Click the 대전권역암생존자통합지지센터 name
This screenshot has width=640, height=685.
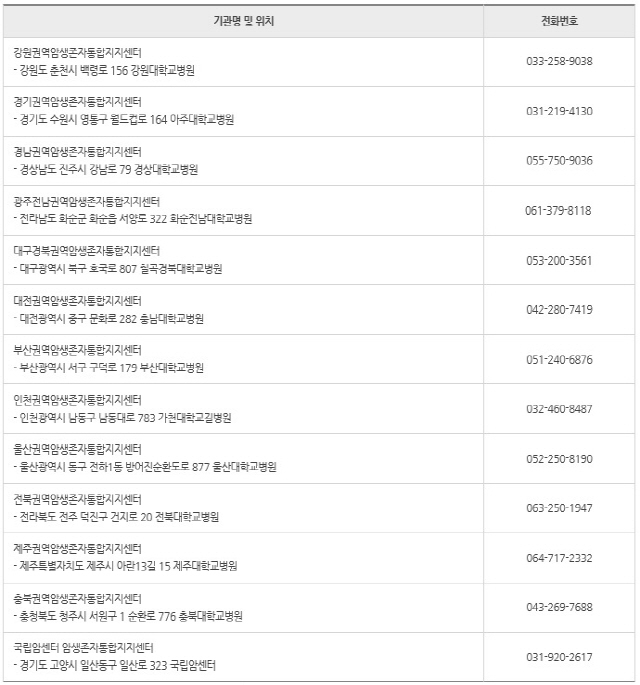coord(78,300)
